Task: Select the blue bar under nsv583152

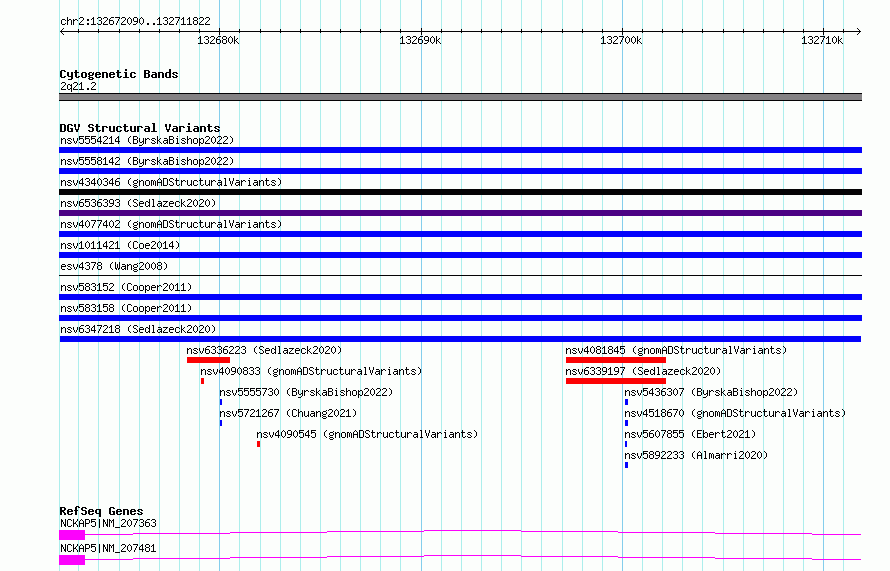Action: (460, 297)
